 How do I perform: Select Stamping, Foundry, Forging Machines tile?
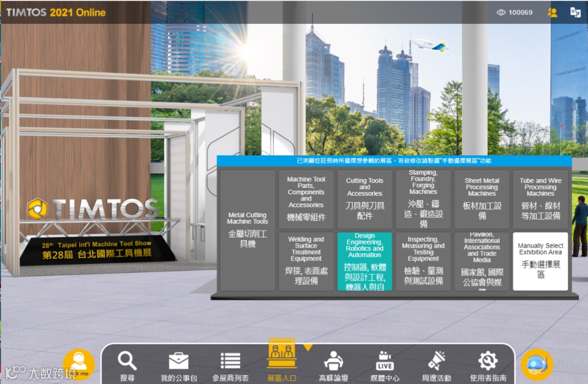point(423,199)
